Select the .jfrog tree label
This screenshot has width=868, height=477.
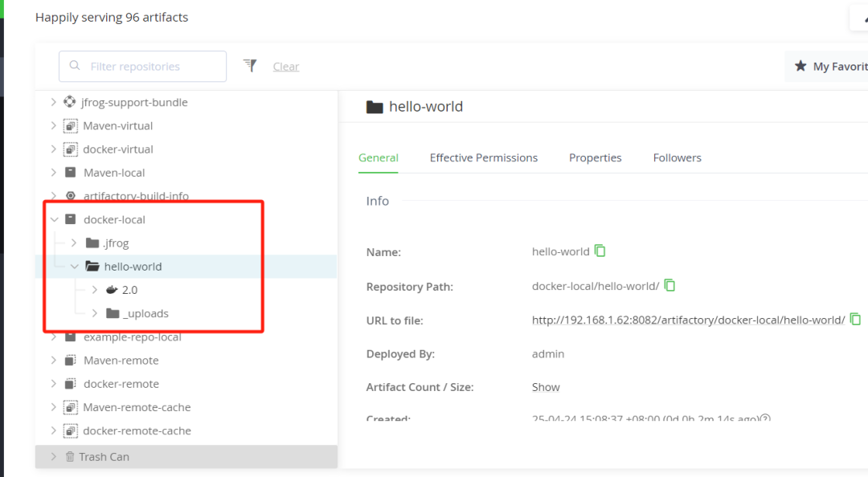tap(117, 243)
